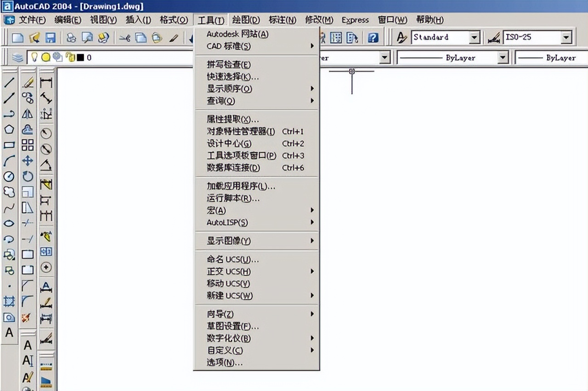
Task: Select the Polygon tool
Action: tap(9, 130)
